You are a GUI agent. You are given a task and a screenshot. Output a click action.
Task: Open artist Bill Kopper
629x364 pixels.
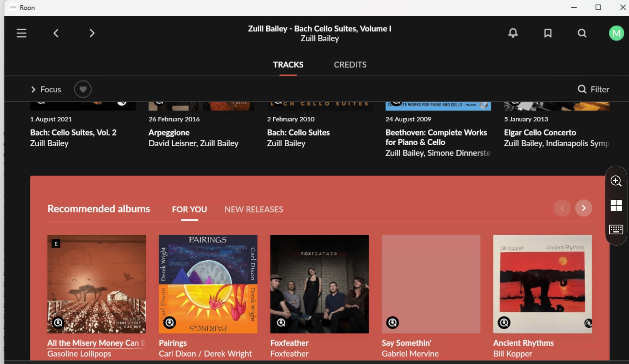click(x=513, y=354)
